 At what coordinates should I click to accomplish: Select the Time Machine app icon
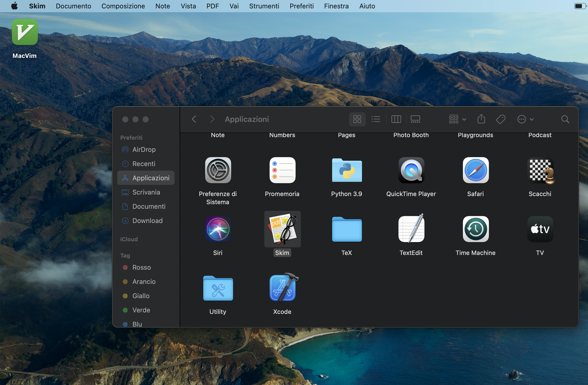pyautogui.click(x=475, y=229)
